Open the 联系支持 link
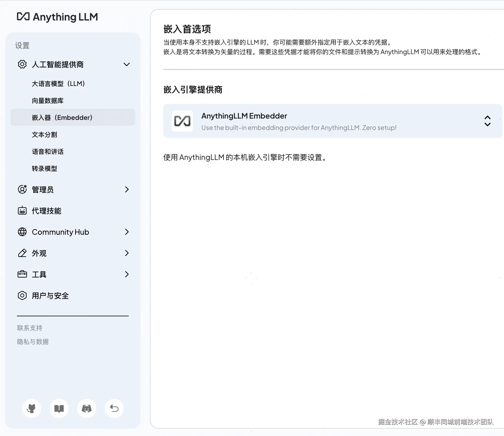Image resolution: width=504 pixels, height=436 pixels. [29, 328]
